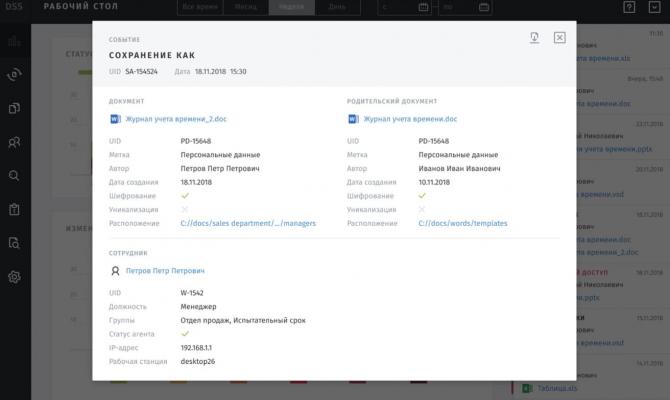Click the document 'Уникализация' cross mark
This screenshot has width=670, height=400.
(185, 209)
